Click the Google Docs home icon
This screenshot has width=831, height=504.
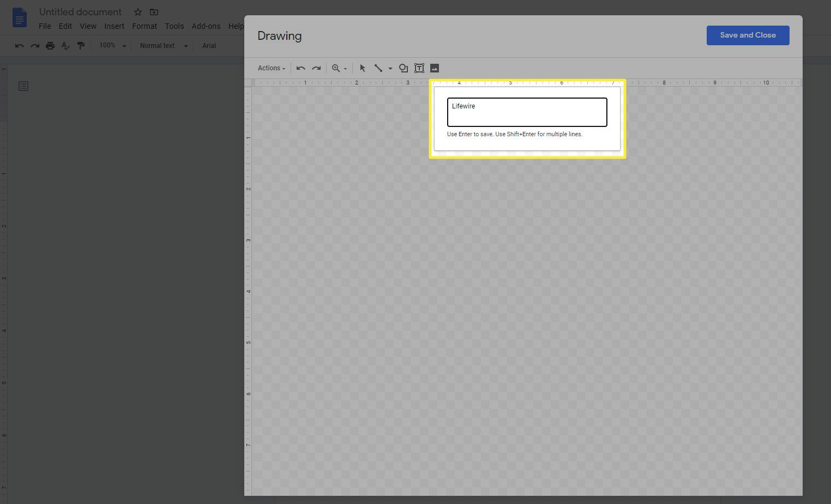20,17
